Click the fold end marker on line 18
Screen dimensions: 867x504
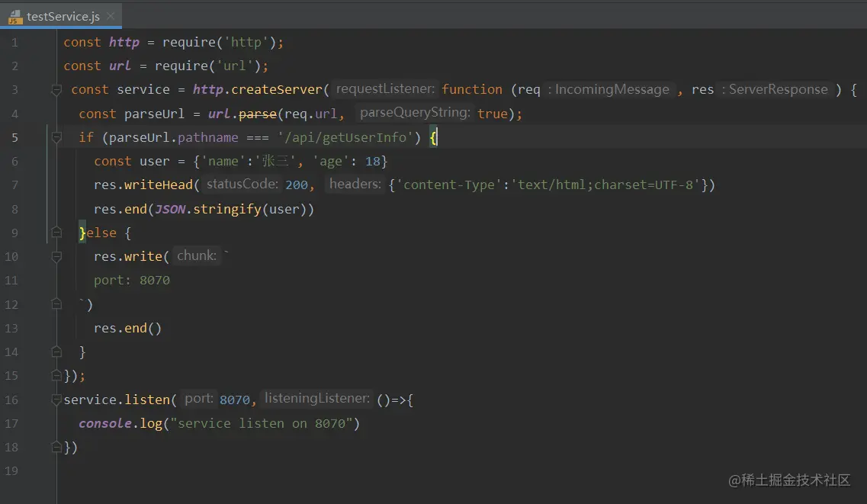[56, 447]
